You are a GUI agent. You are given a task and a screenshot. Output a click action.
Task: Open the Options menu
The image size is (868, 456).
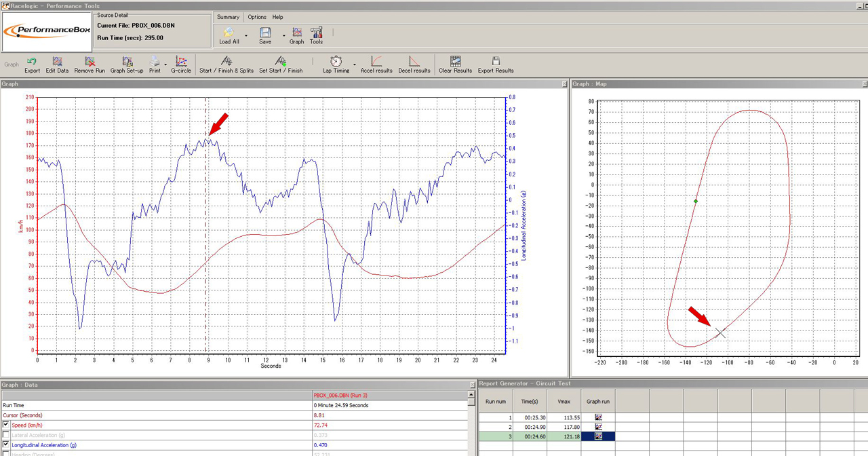tap(257, 17)
